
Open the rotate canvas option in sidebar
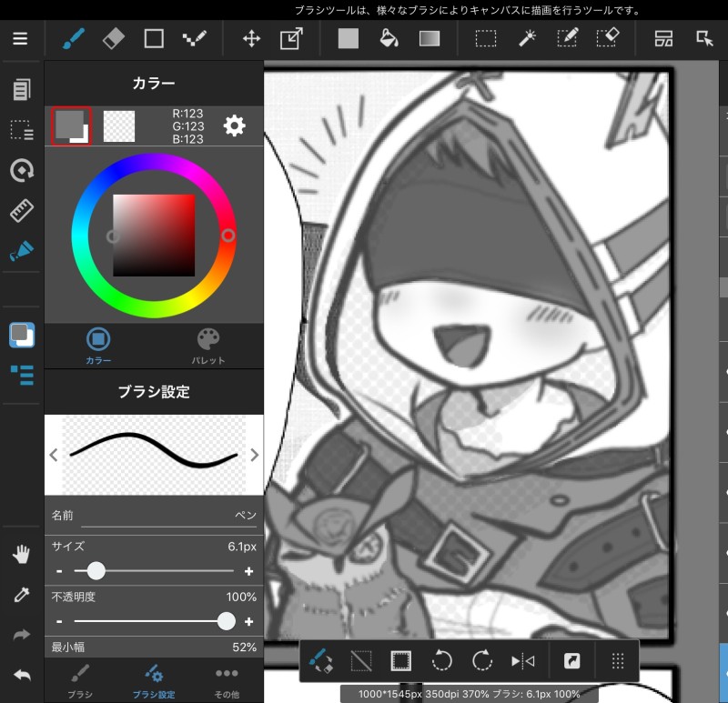pos(21,170)
